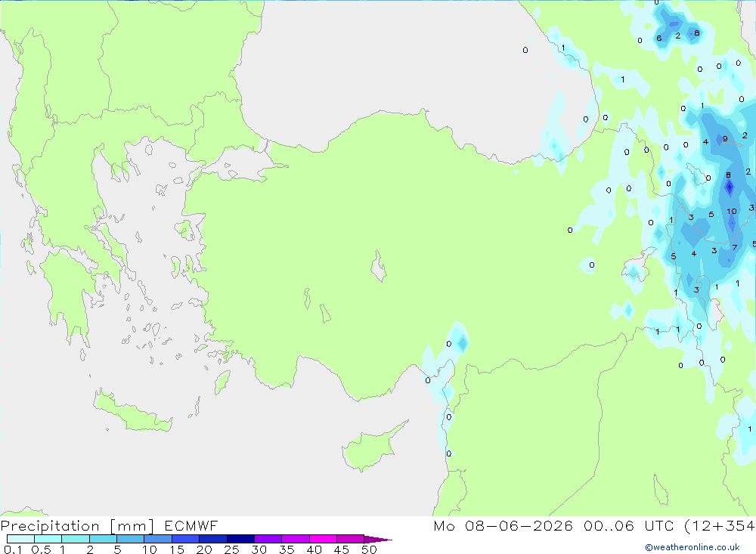Click the 'Precipitation [mm]' title text

[x=78, y=526]
